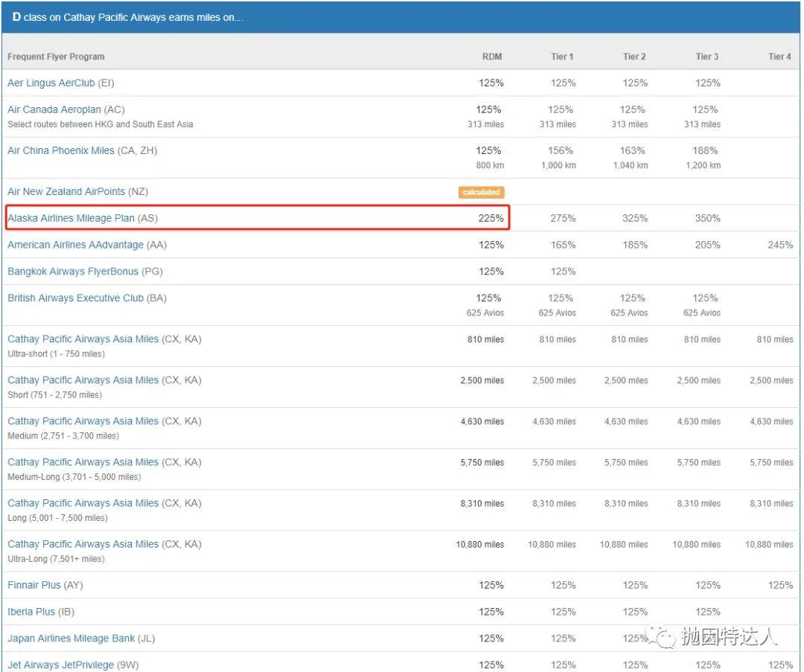Select the 350% Alaska Tier 3 value
Viewport: 804px width, 672px height.
(x=708, y=218)
